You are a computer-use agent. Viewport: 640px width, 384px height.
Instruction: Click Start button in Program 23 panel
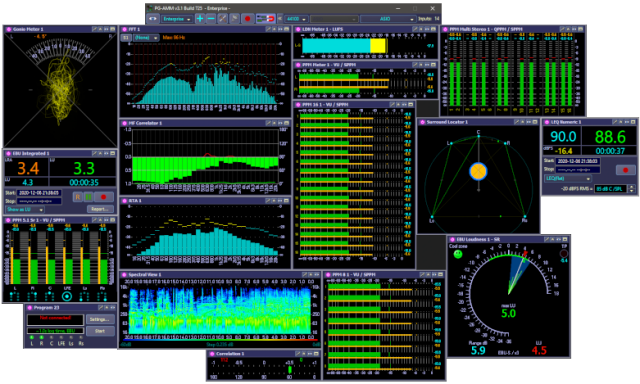100,331
